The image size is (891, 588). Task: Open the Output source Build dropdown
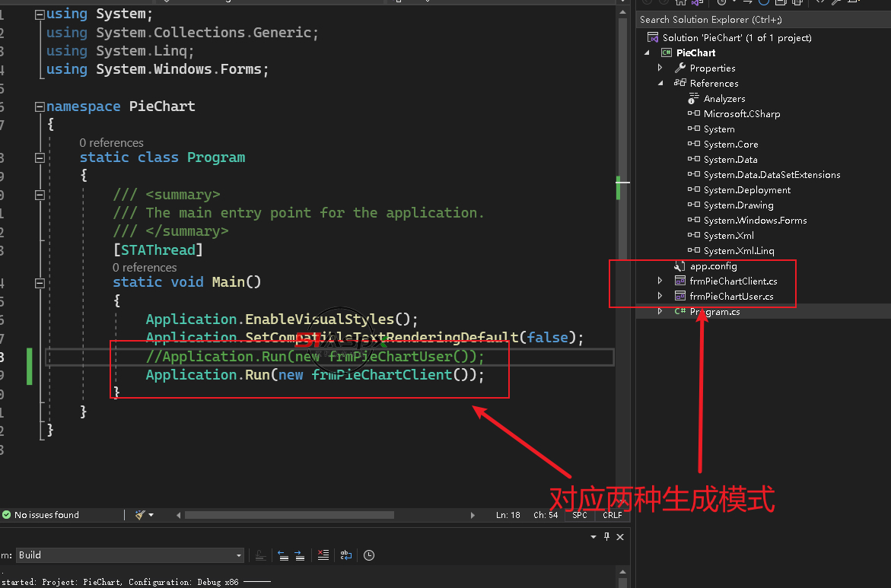click(x=239, y=555)
